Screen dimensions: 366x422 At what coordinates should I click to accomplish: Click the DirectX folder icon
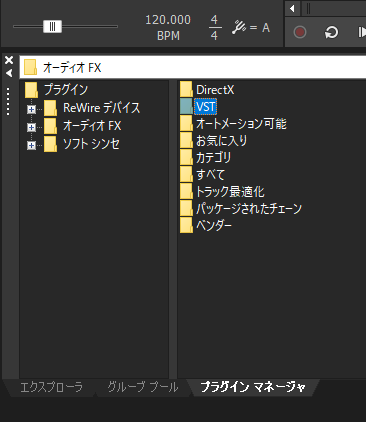[186, 89]
